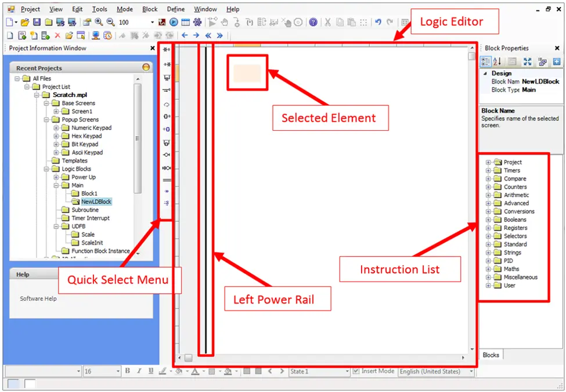Screen dimensions: 566x392
Task: Click the Cut scissors icon
Action: point(327,23)
